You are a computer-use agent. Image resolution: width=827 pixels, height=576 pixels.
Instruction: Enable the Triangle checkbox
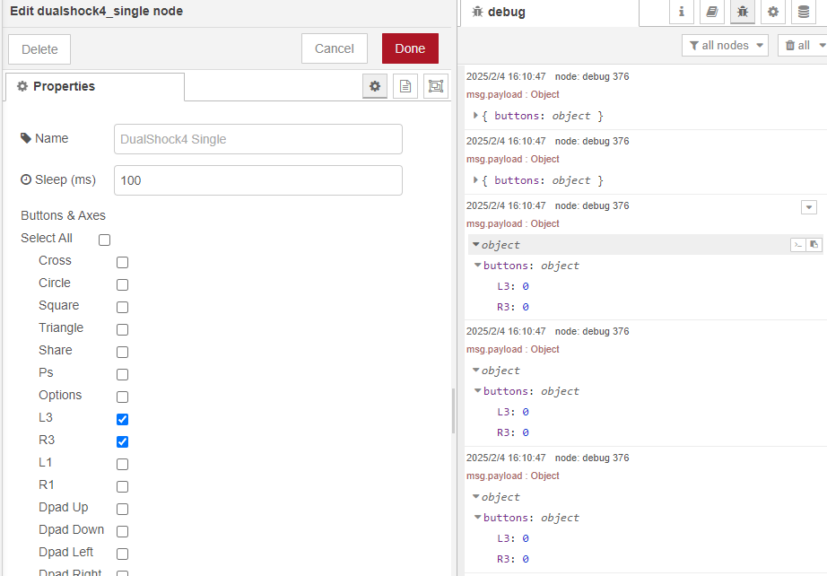[122, 330]
